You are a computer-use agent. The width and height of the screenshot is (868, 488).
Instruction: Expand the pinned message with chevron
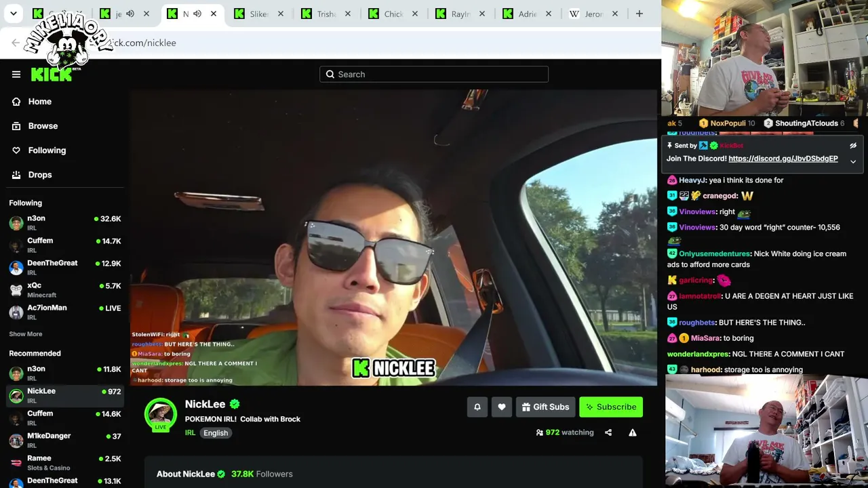[853, 161]
